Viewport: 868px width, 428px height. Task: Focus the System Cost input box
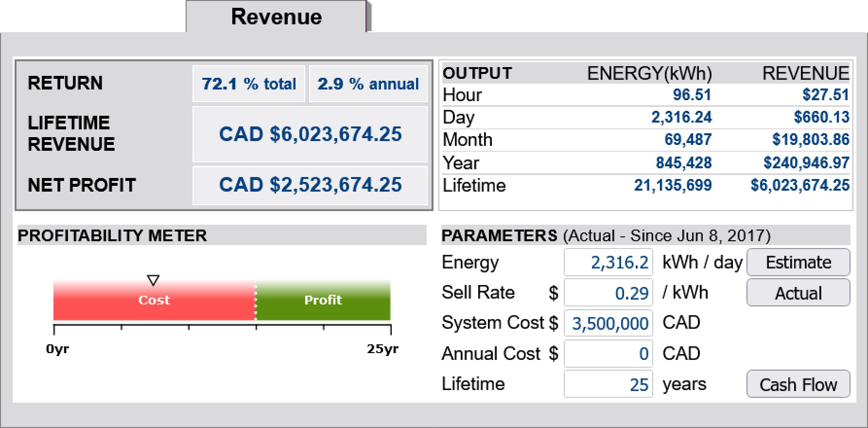coord(608,323)
